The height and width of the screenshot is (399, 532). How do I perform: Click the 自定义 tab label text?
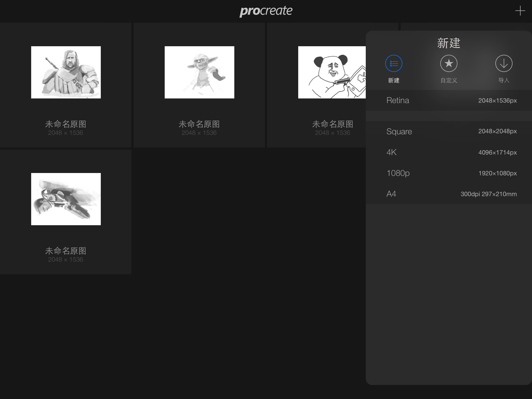click(449, 81)
